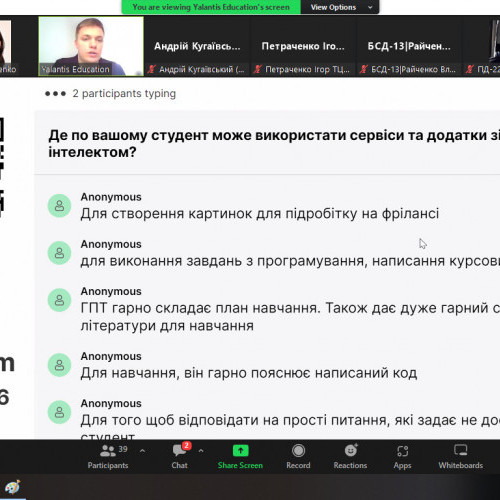Click the green Share Screen icon
Viewport: 500px width, 500px height.
click(240, 451)
